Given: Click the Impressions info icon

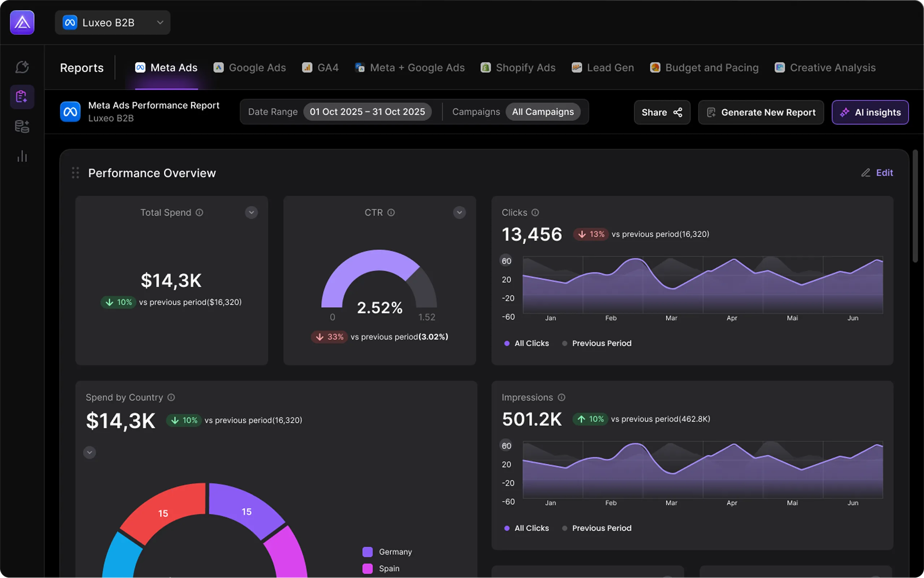Looking at the screenshot, I should click(561, 398).
